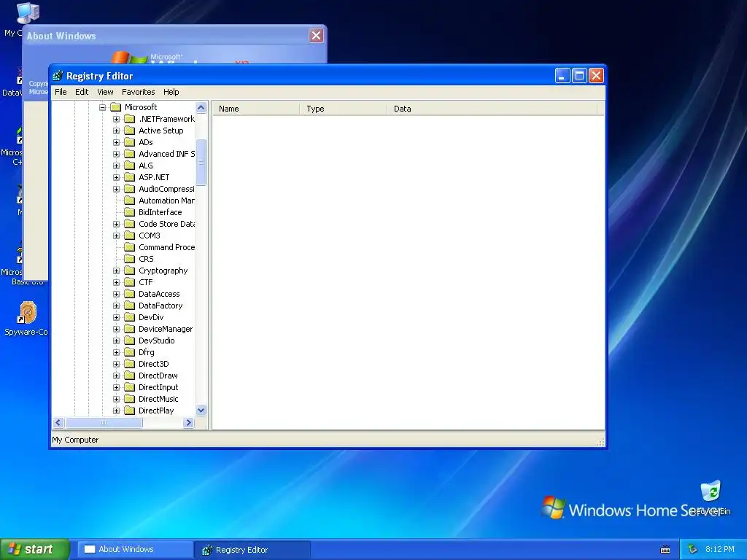Select the DirectDraw key label

coord(158,376)
